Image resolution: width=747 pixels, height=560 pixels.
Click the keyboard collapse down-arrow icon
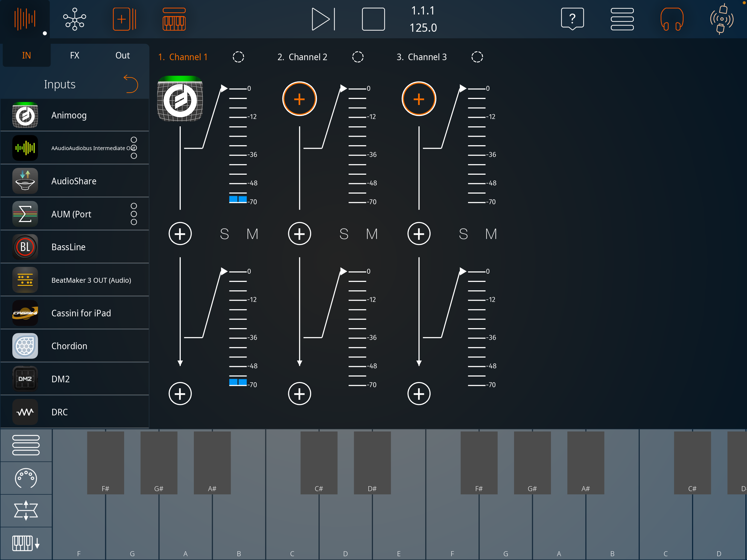tap(26, 543)
